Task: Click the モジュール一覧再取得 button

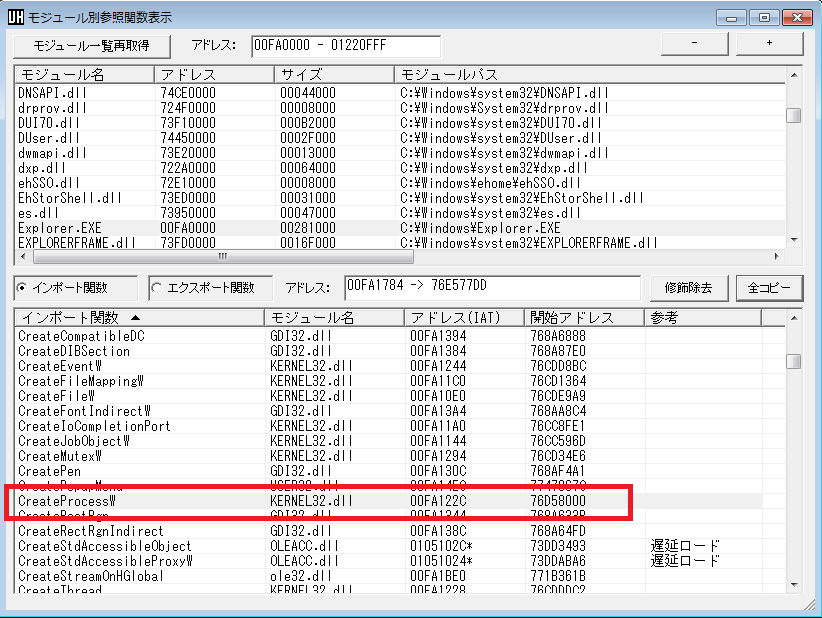Action: coord(92,46)
